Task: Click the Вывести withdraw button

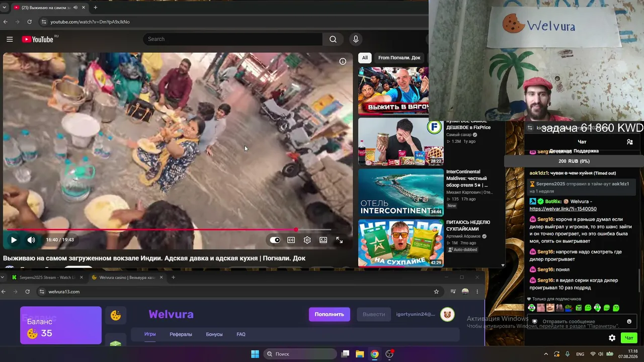Action: (x=374, y=314)
